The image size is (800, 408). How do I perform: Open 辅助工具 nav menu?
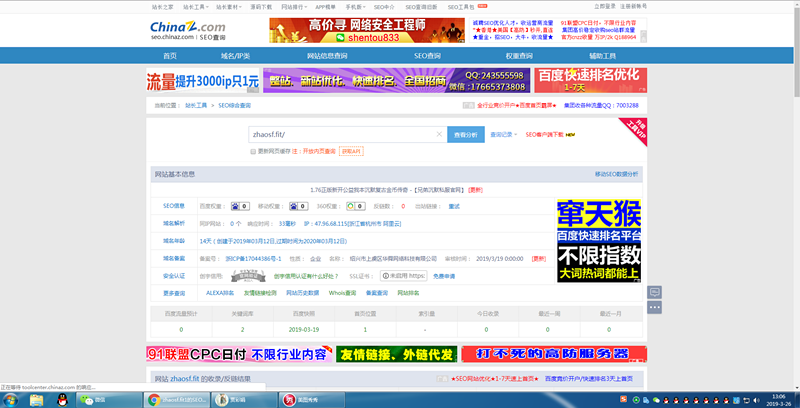click(603, 56)
